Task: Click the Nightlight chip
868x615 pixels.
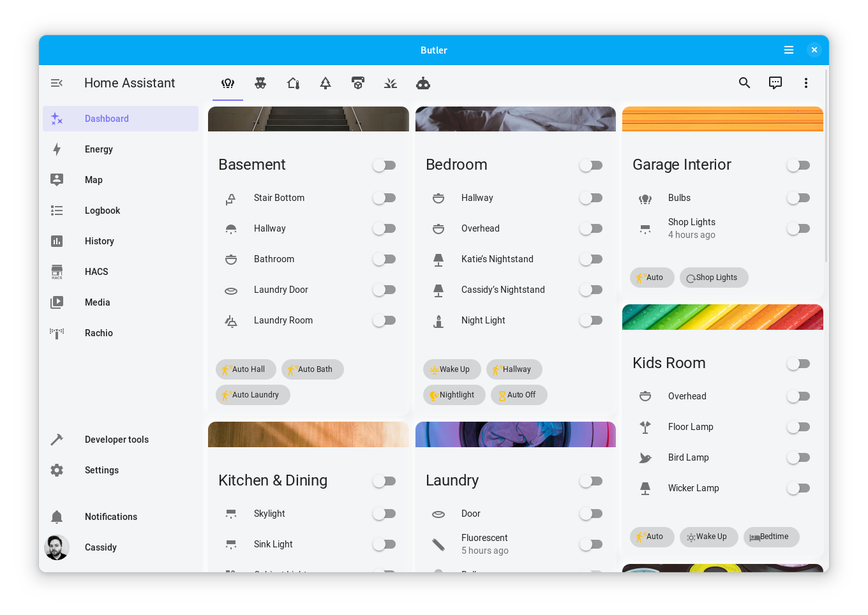Action: 454,395
